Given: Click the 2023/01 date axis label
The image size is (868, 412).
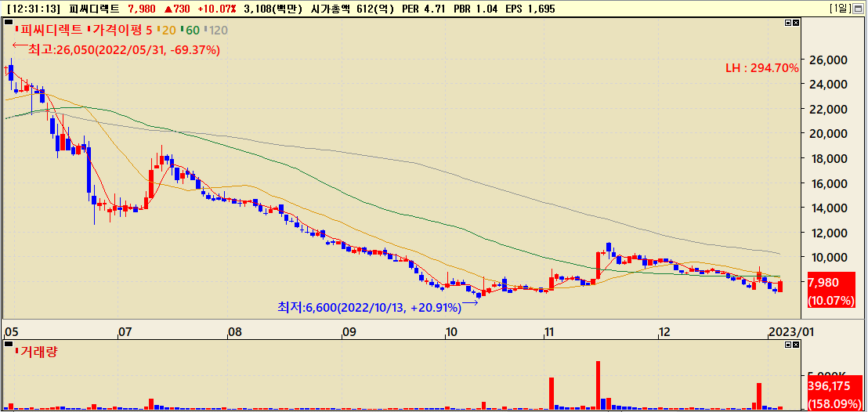Looking at the screenshot, I should pos(791,332).
